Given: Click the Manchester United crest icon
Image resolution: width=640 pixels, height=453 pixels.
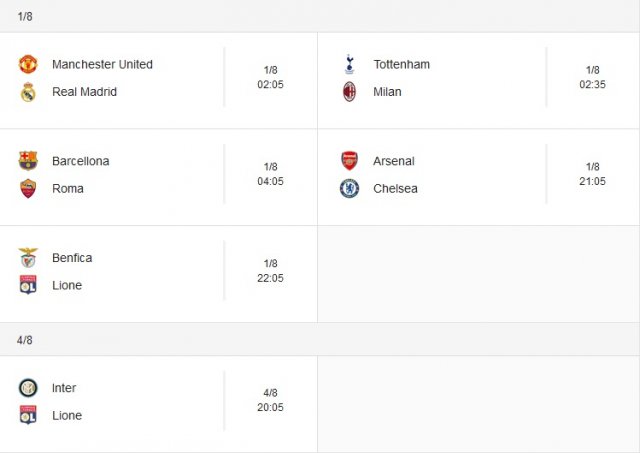Looking at the screenshot, I should (x=28, y=64).
